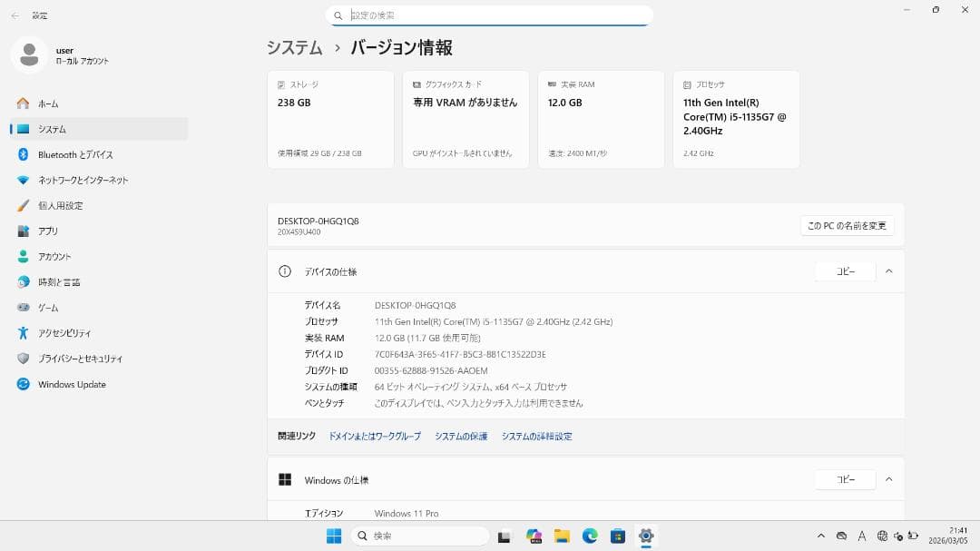
Task: Select アクセシビリティ in navigation
Action: click(x=100, y=333)
